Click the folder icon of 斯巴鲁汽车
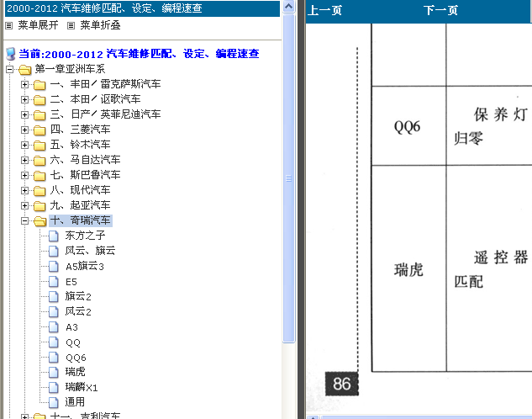Image resolution: width=532 pixels, height=419 pixels. (x=40, y=176)
